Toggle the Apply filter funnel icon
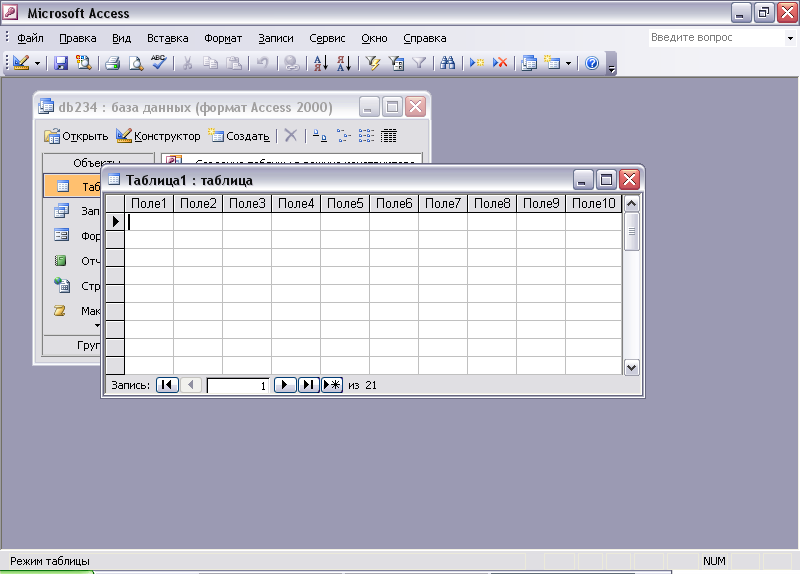 click(x=419, y=63)
